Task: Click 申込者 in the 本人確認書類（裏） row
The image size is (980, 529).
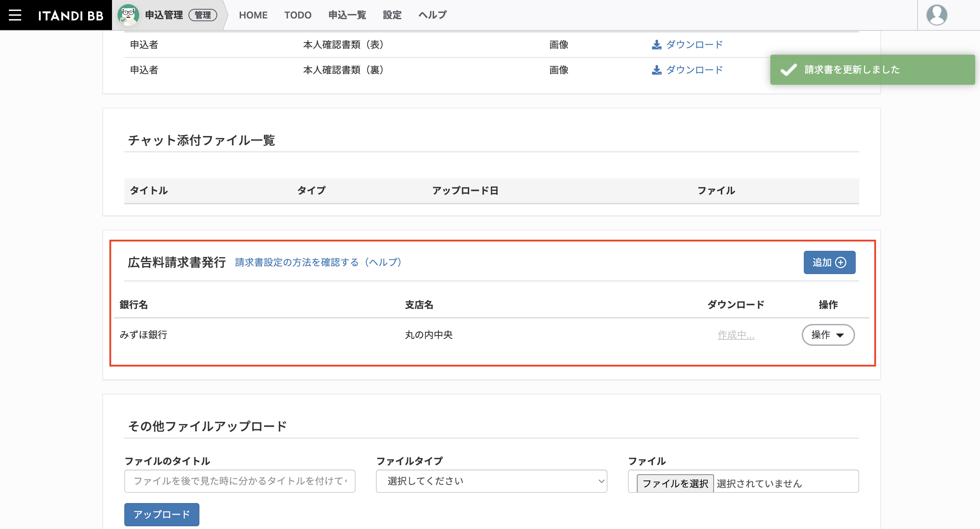Action: (x=144, y=70)
